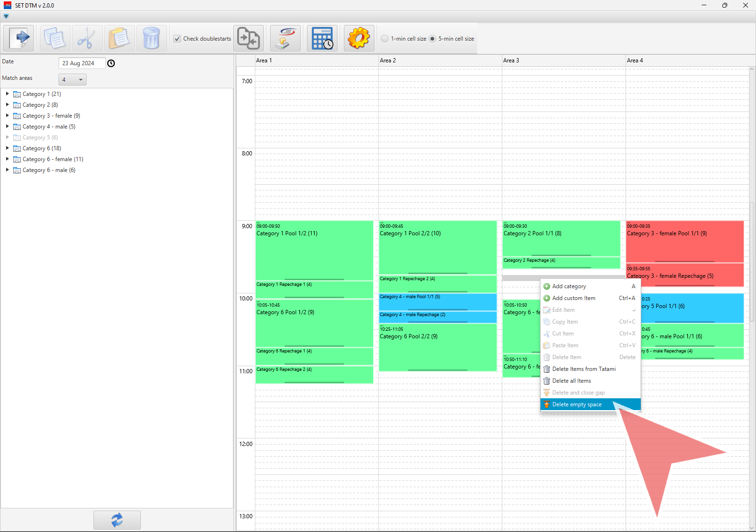Select the 5-min cell size option
Screen dimensions: 756x532
[432, 39]
